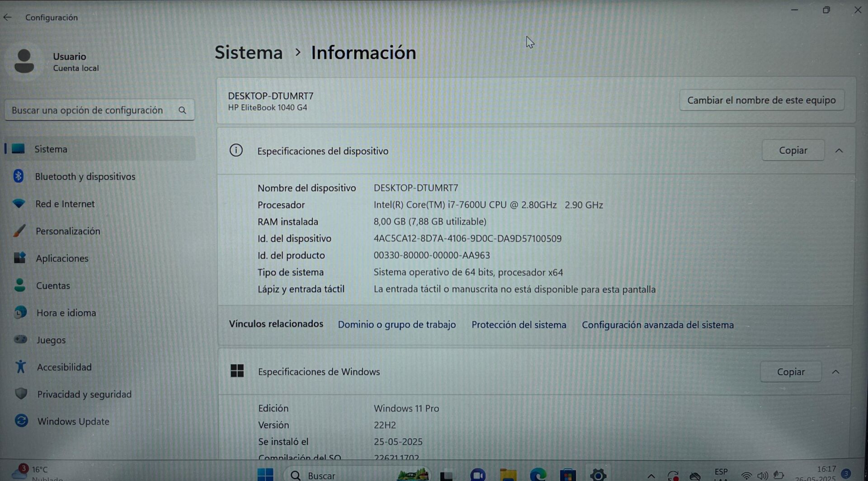Open Configuración avanzada del sistema link
This screenshot has width=868, height=481.
click(657, 325)
